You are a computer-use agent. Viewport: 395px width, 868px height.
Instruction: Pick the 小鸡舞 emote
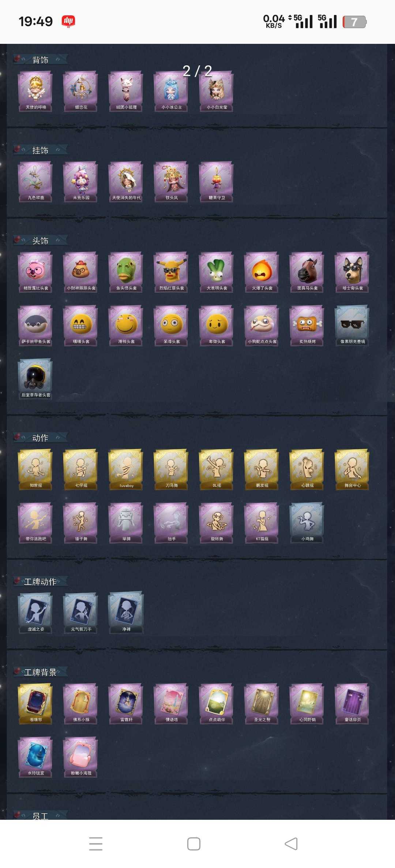click(307, 523)
